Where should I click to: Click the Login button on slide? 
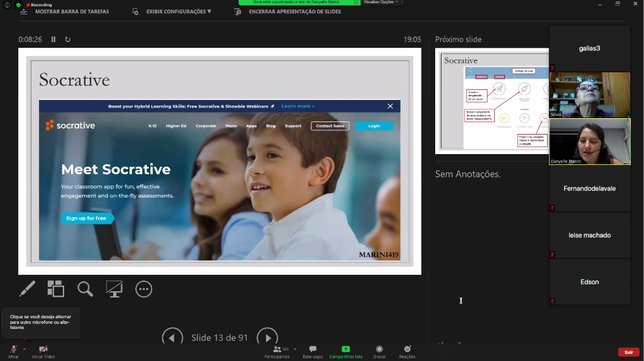pos(374,126)
